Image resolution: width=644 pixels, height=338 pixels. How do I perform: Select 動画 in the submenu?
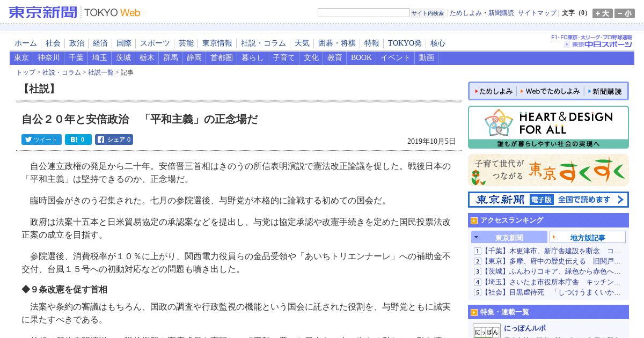tap(427, 58)
